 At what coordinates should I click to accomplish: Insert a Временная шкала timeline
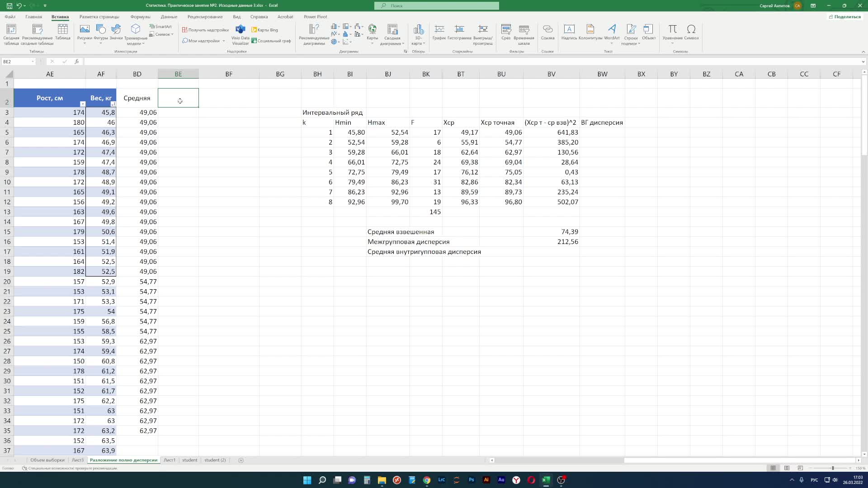pos(524,34)
